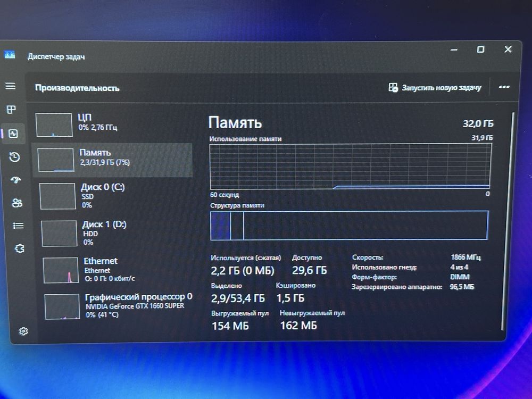Click the 'Использование памяти' label
The width and height of the screenshot is (532, 399).
pyautogui.click(x=245, y=139)
